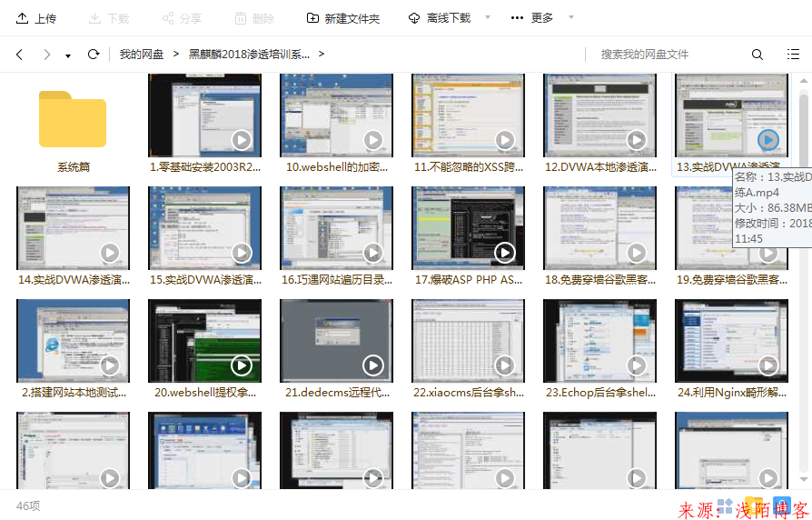
Task: Play the 16.巧遇网站遍历目录... video
Action: (373, 253)
